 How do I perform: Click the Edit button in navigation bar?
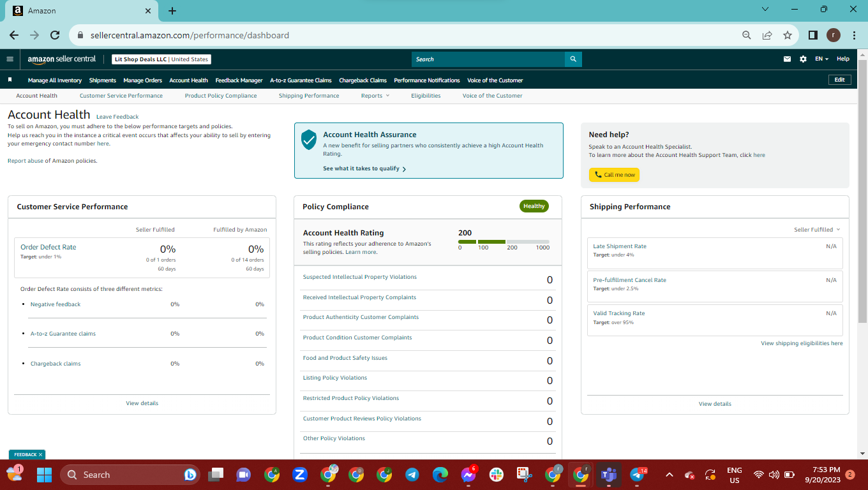[839, 80]
